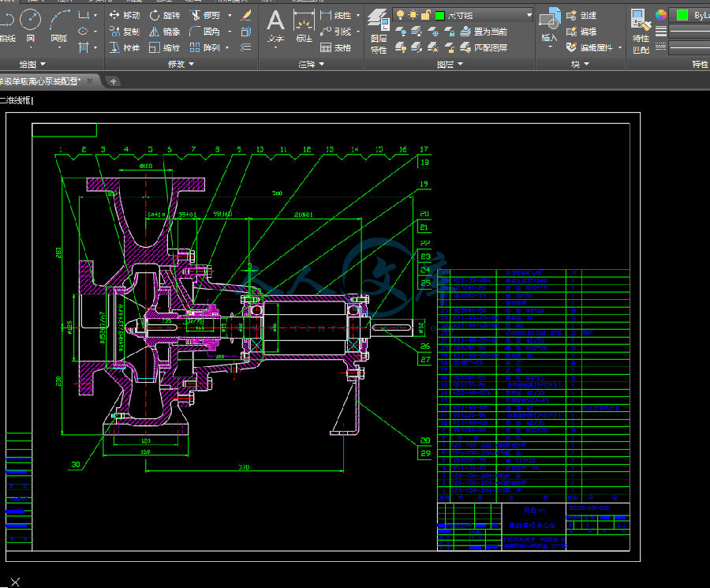Launch the Array (阵列) tool
Viewport: 710px width, 588px height.
pyautogui.click(x=204, y=47)
